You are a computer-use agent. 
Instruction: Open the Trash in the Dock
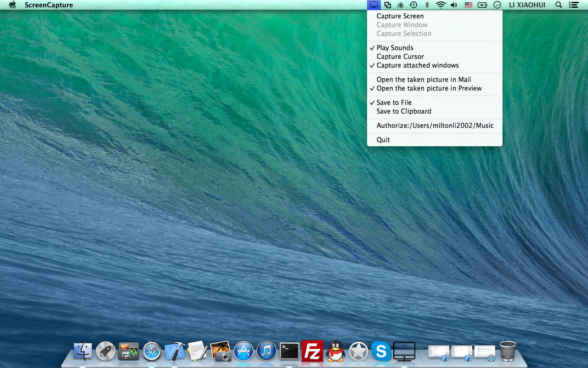pyautogui.click(x=508, y=351)
